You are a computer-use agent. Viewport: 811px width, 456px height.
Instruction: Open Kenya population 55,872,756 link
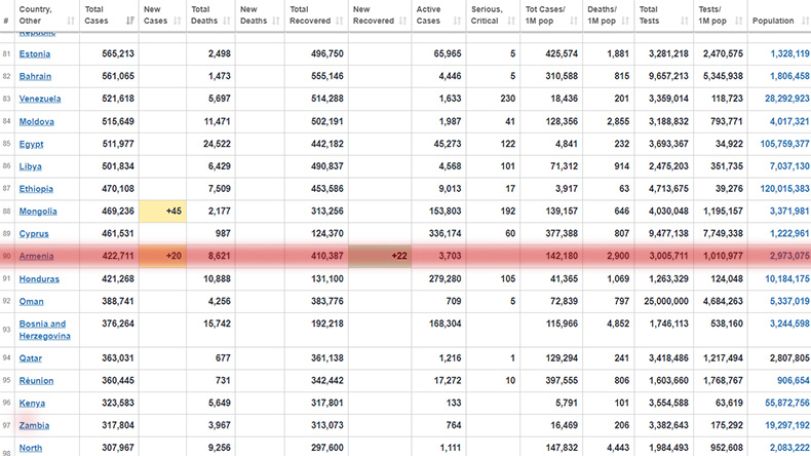pos(787,403)
